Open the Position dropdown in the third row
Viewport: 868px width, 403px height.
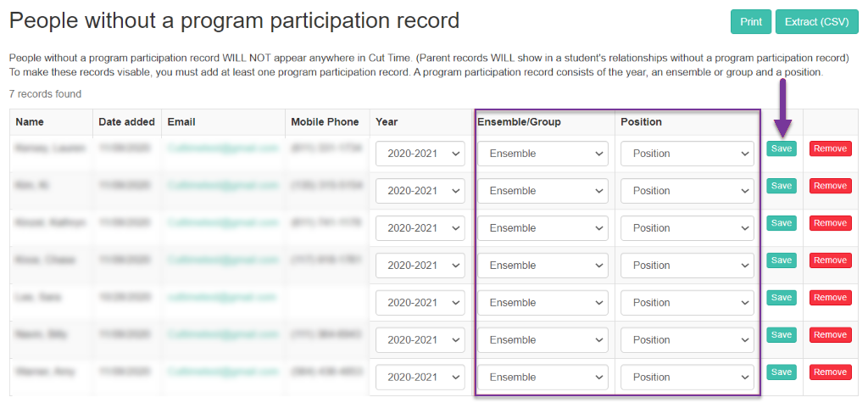pos(687,228)
